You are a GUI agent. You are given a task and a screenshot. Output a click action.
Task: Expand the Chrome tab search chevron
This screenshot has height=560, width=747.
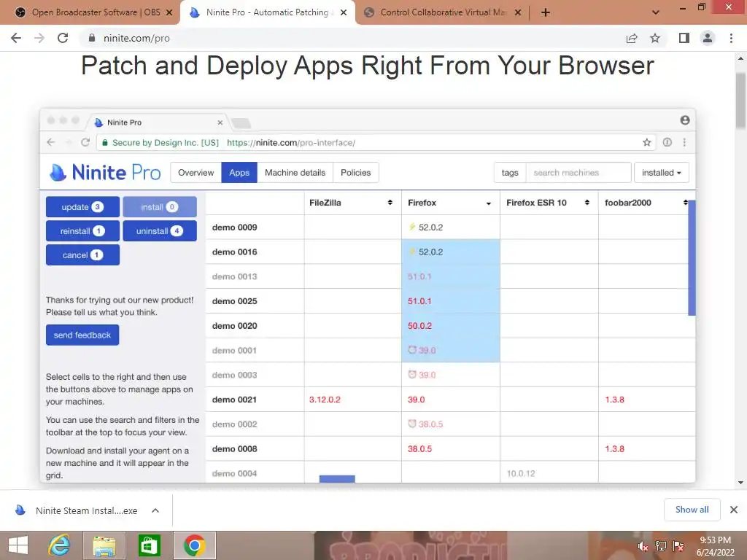click(x=656, y=12)
